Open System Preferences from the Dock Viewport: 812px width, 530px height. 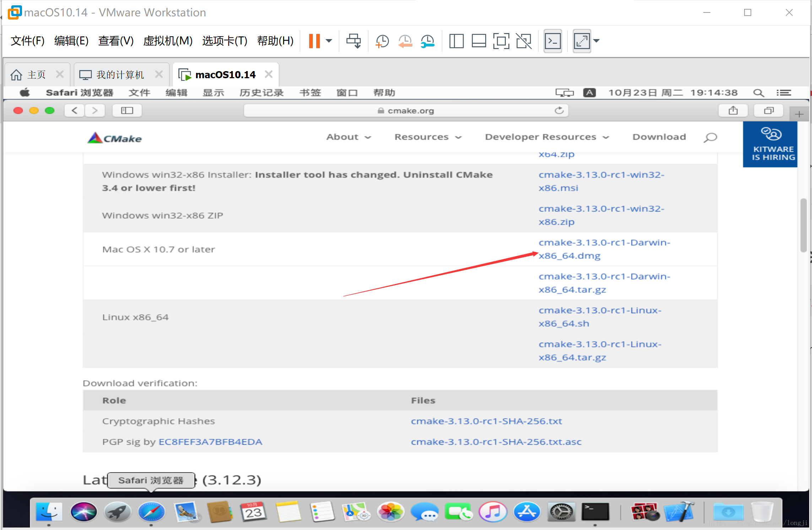(x=561, y=512)
